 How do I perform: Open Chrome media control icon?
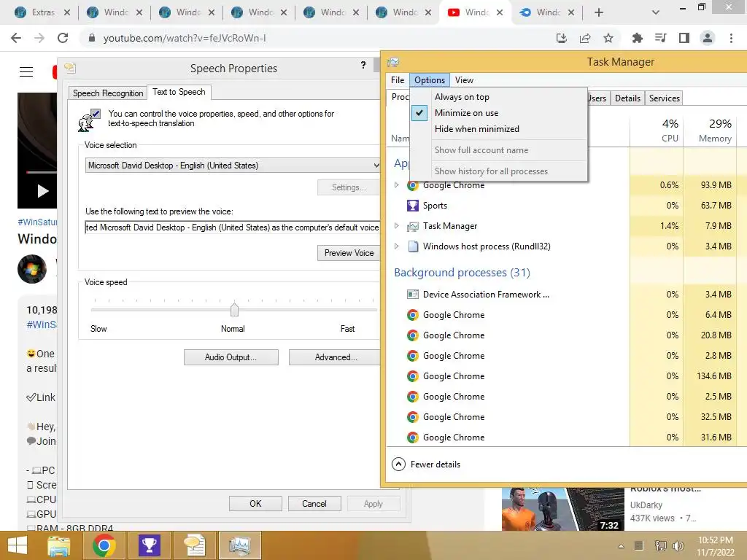(x=660, y=38)
